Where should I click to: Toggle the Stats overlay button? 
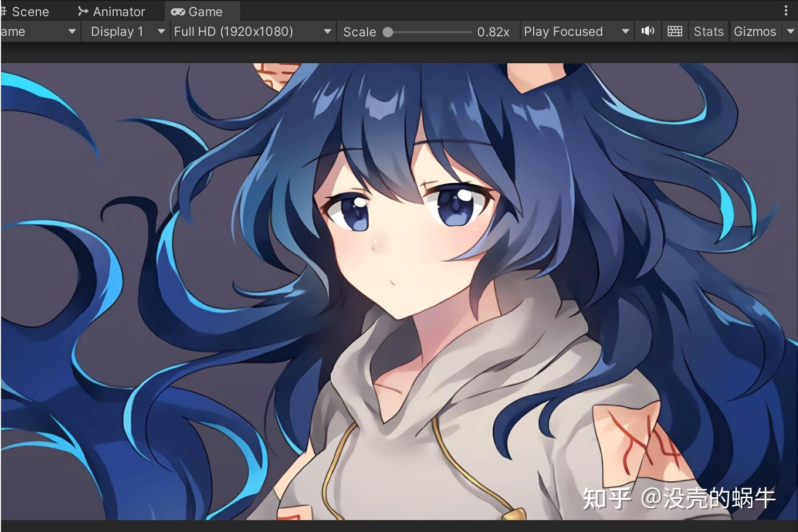point(708,32)
